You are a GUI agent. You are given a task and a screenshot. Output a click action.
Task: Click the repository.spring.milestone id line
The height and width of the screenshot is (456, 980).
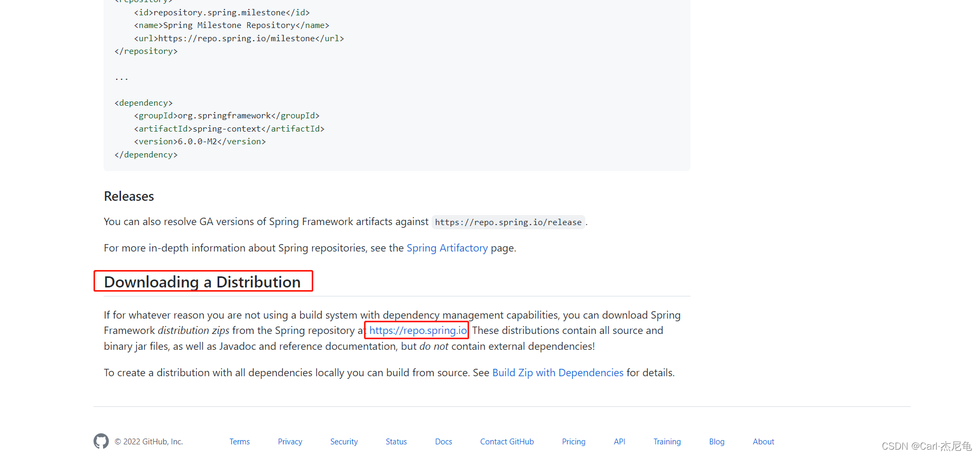222,13
